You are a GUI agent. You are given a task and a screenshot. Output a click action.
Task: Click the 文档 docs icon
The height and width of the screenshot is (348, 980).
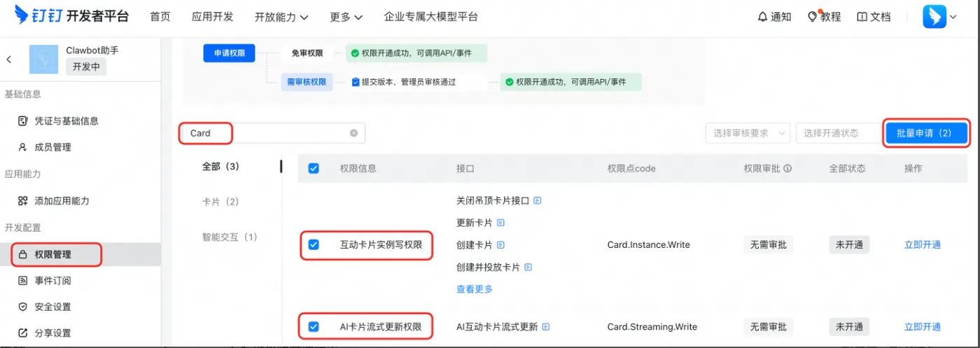click(x=862, y=17)
